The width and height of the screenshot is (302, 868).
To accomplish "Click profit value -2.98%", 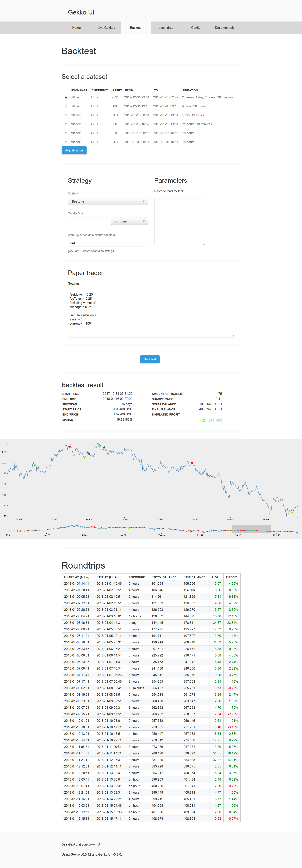I will coord(233,714).
